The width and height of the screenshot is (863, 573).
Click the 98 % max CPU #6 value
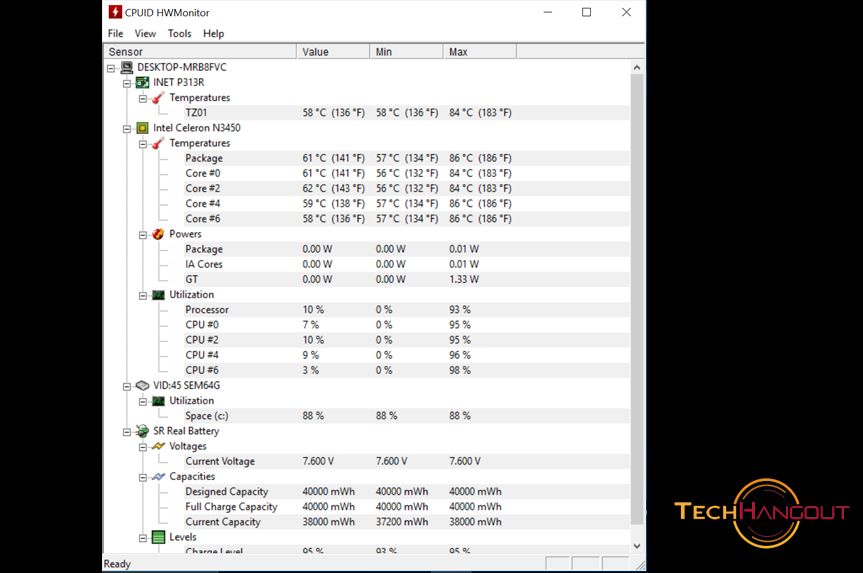coord(460,370)
